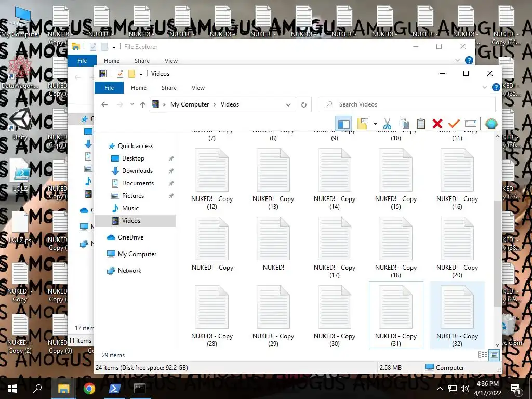This screenshot has height=399, width=532.
Task: Click the refresh button in address bar
Action: (303, 104)
